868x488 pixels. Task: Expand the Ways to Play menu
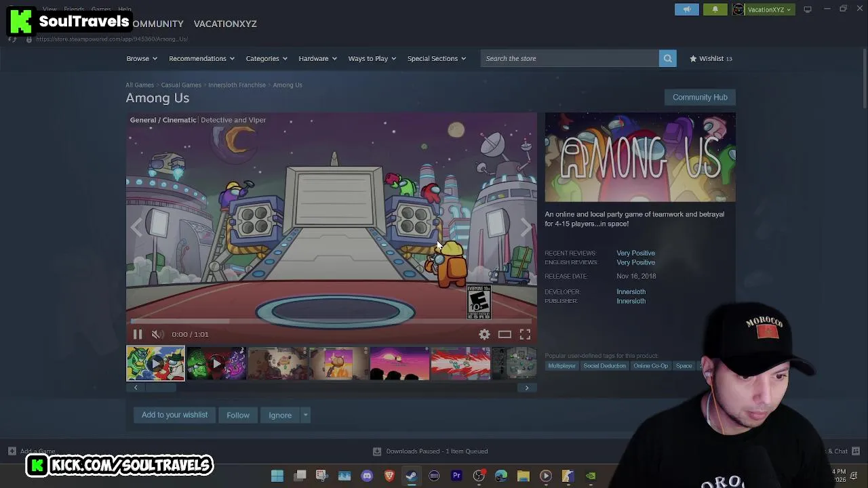372,58
